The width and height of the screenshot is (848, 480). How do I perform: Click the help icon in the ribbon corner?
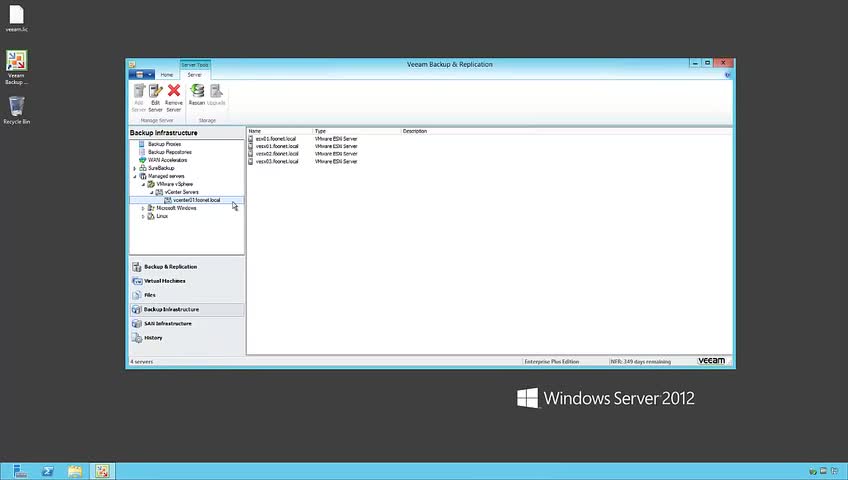tap(727, 75)
